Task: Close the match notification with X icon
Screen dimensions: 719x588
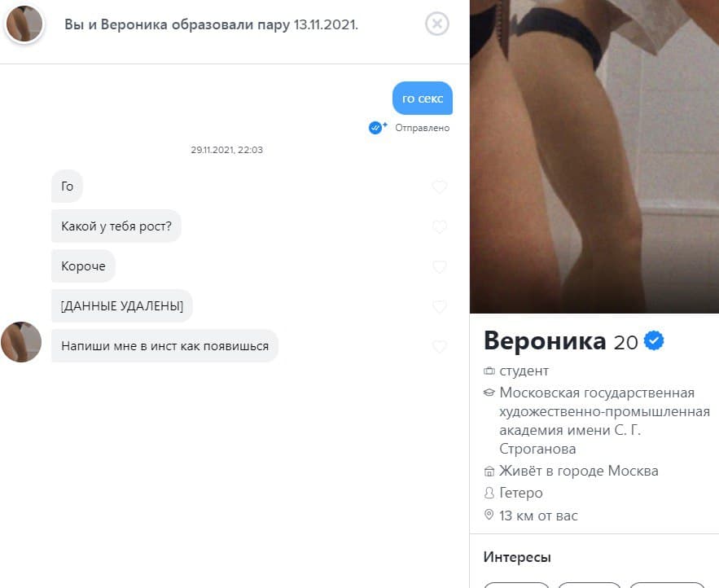Action: pos(437,24)
